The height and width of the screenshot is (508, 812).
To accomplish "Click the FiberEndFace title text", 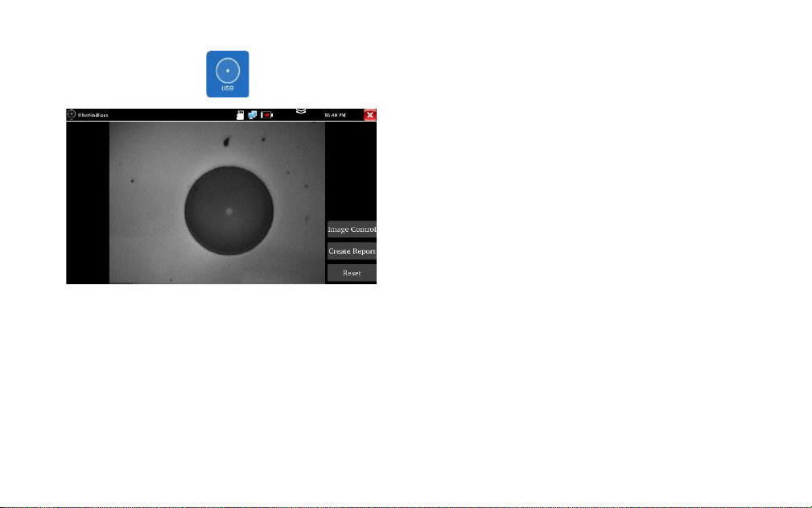I will tap(93, 115).
